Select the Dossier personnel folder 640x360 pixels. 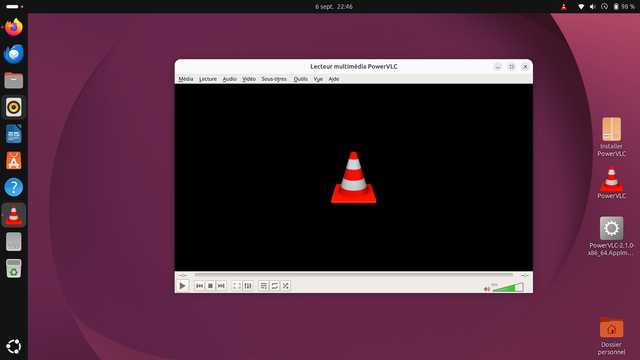click(x=611, y=336)
